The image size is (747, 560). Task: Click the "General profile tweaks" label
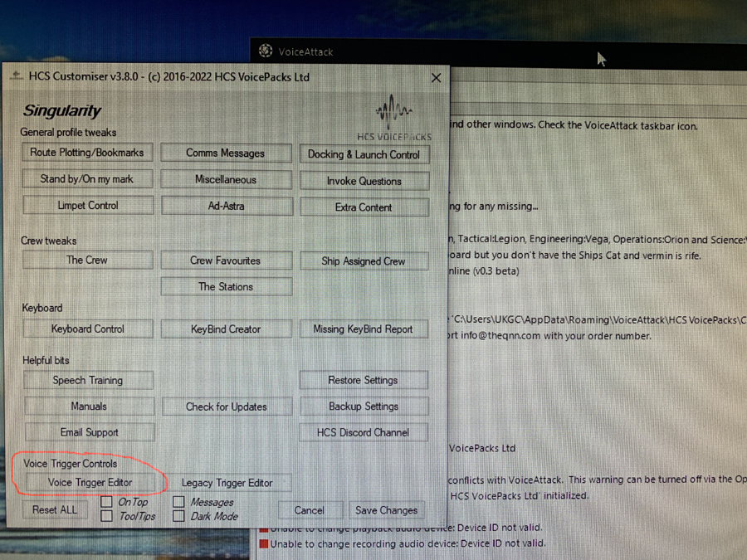click(x=68, y=133)
